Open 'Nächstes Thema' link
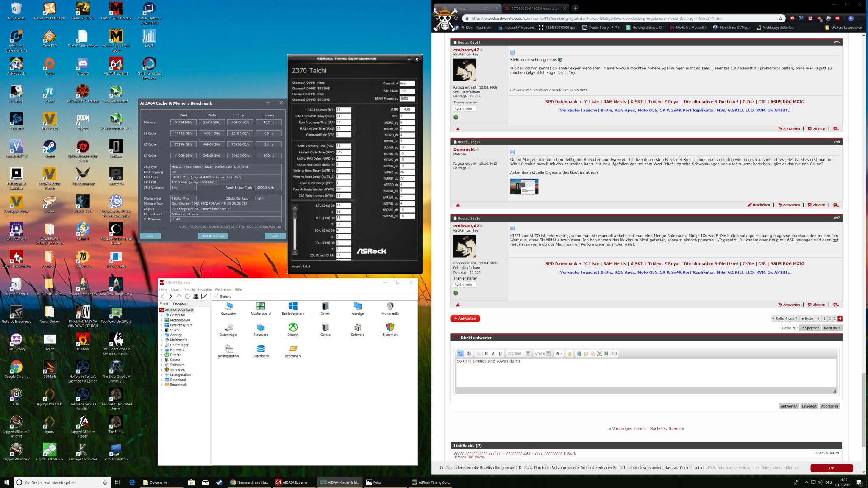This screenshot has height=488, width=868. [667, 429]
